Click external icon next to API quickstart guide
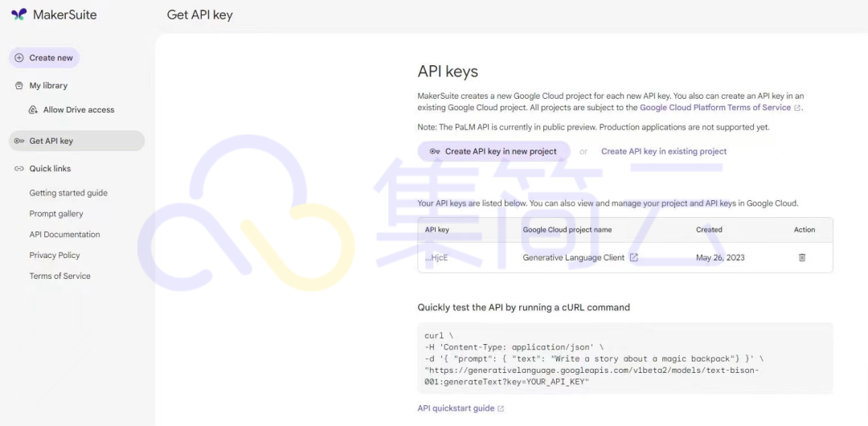The height and width of the screenshot is (426, 868). [x=501, y=409]
